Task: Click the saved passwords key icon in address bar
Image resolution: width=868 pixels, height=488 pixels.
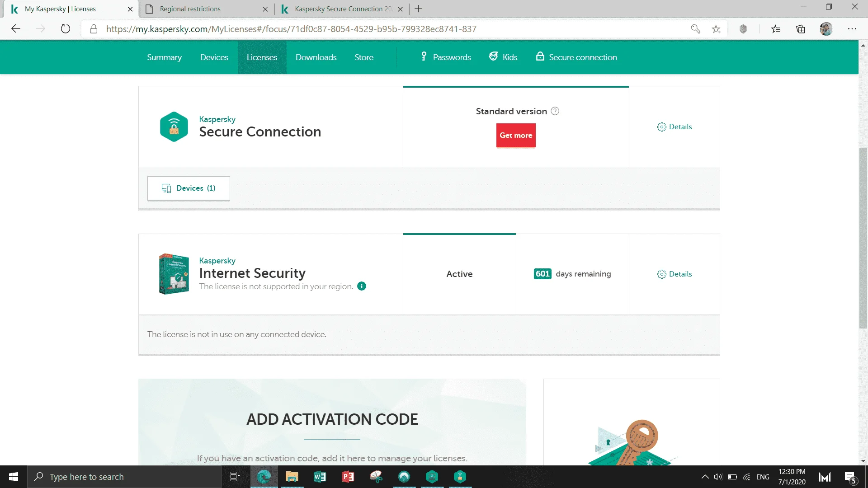Action: pyautogui.click(x=696, y=29)
